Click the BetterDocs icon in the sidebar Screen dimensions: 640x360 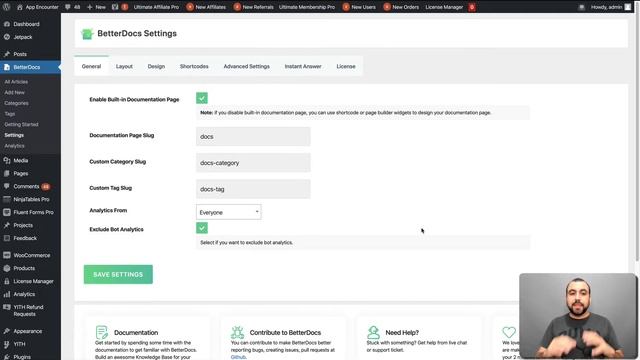tap(7, 67)
